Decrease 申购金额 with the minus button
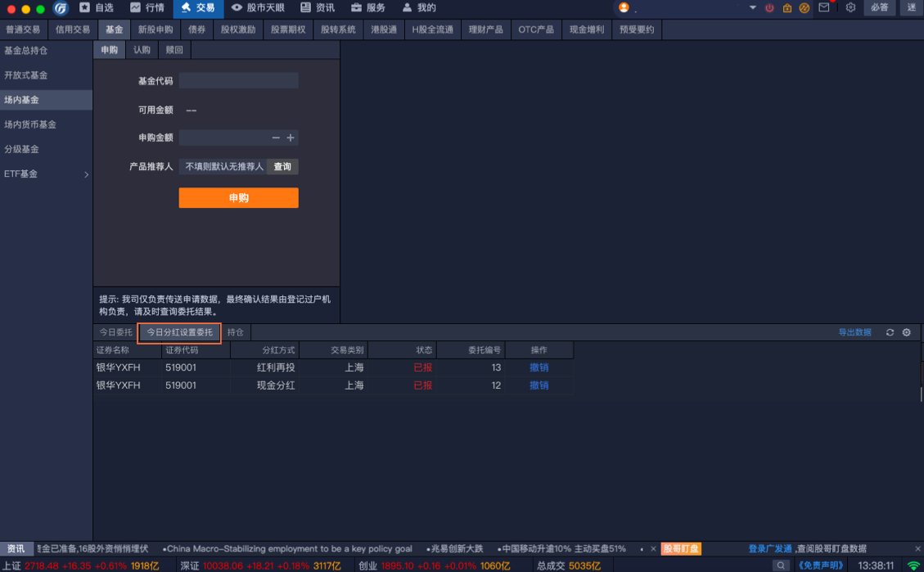 pyautogui.click(x=276, y=138)
